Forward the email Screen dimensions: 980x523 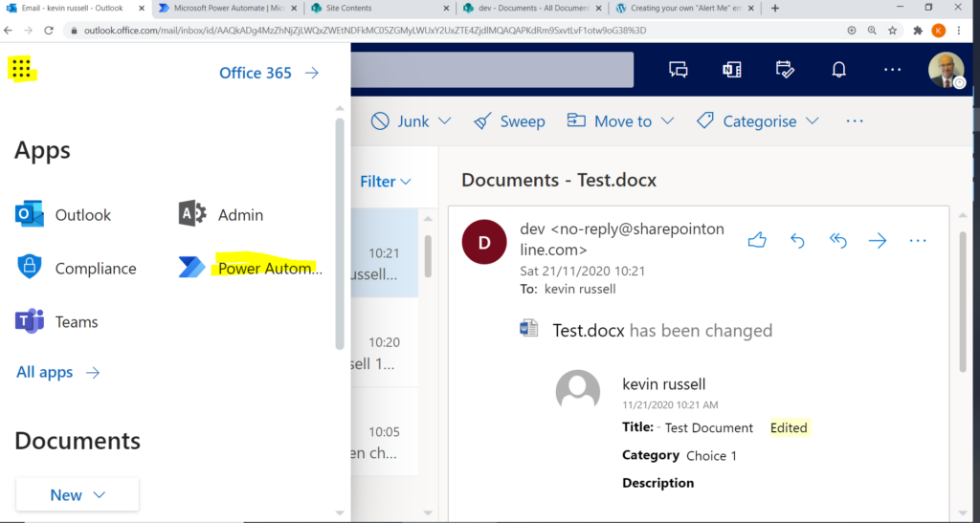tap(878, 240)
